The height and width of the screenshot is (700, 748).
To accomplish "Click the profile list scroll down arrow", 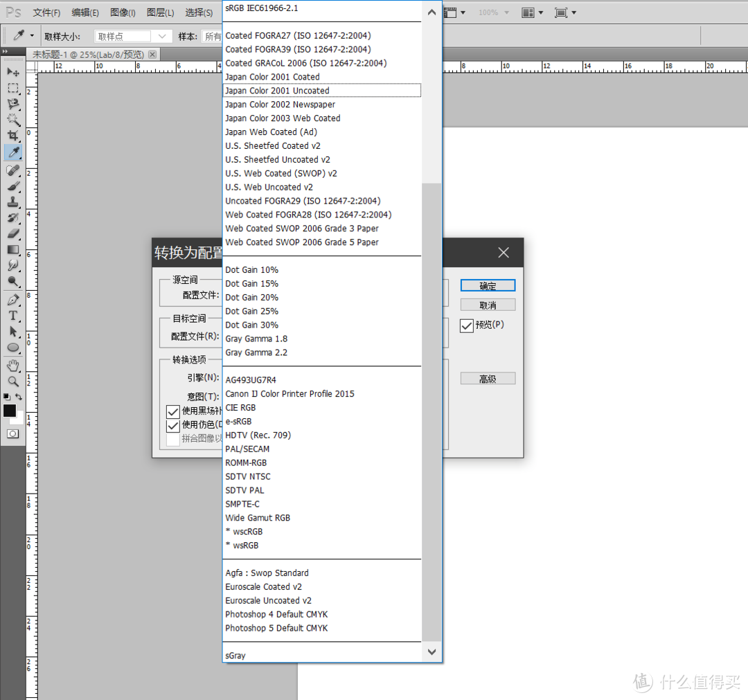I will [431, 652].
